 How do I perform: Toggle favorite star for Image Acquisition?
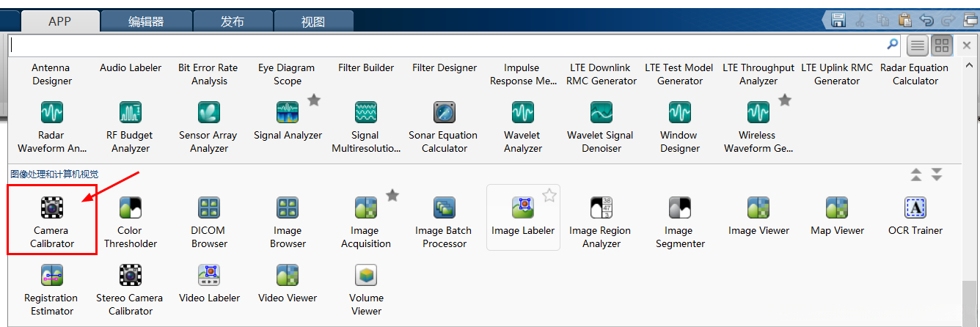click(392, 195)
